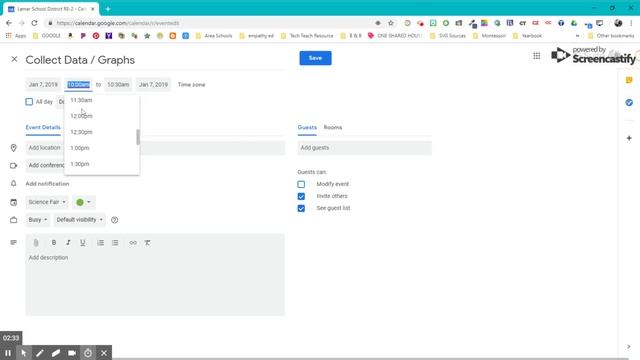
Task: Click the Chrome address bar
Action: pos(212,23)
